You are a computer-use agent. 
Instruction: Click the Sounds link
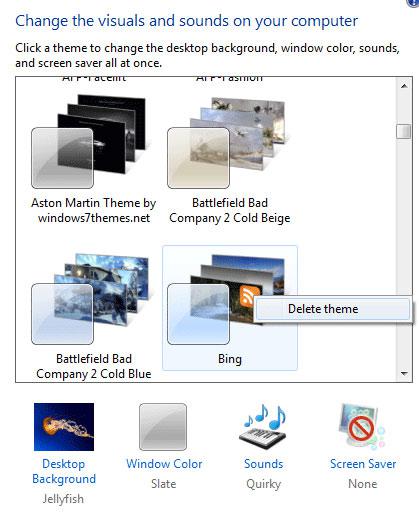coord(263,464)
